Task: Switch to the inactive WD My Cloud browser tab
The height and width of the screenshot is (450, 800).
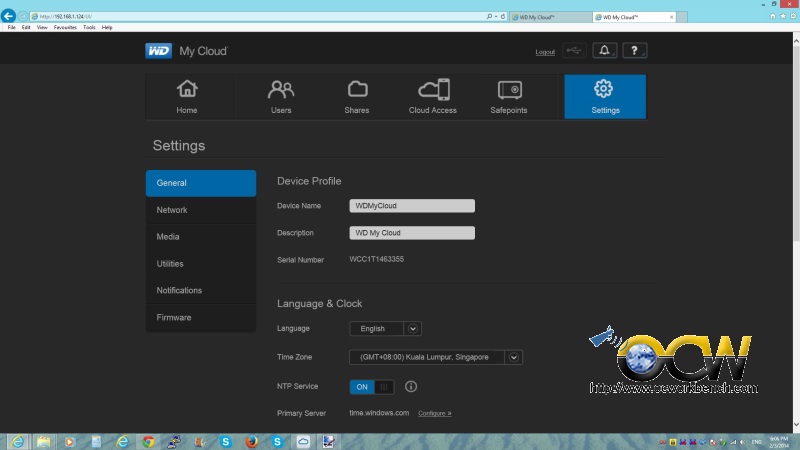Action: coord(550,17)
